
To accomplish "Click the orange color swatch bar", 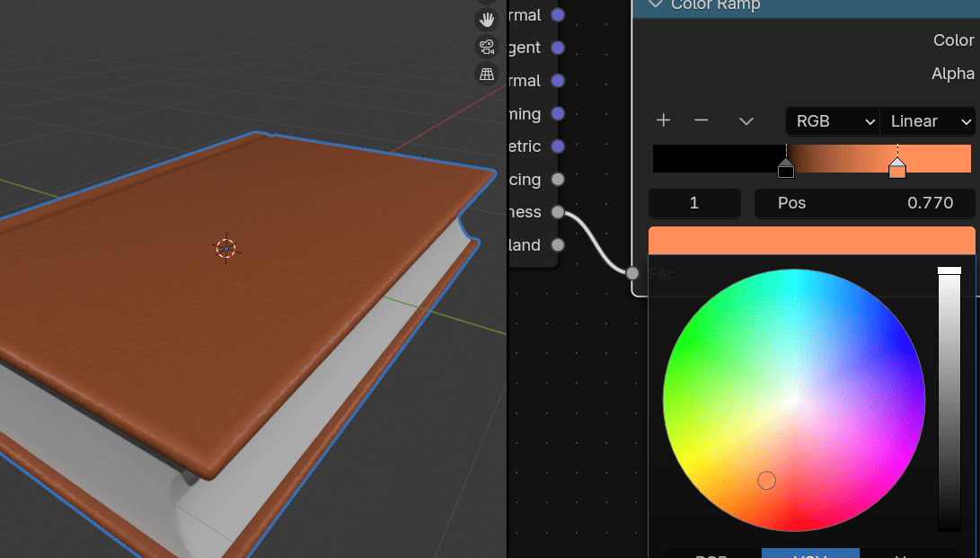I will click(811, 240).
